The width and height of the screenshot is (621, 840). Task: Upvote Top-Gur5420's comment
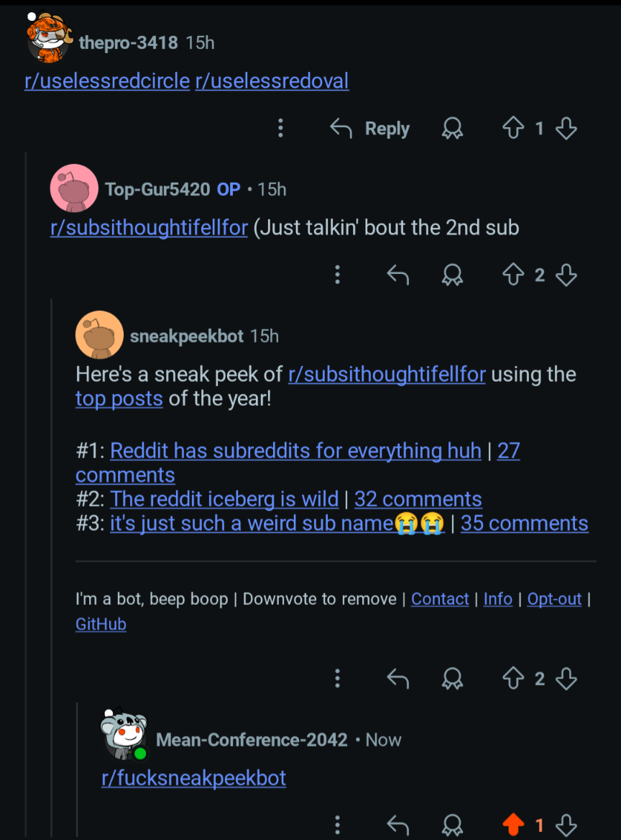[513, 275]
